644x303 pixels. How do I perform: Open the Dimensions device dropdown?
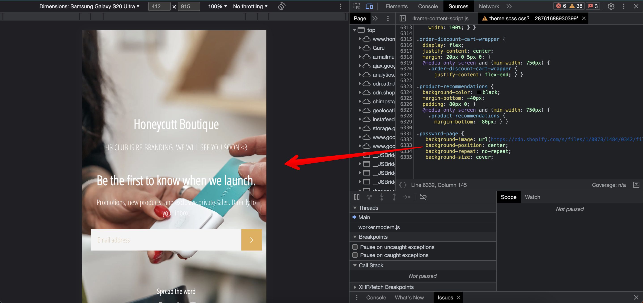pyautogui.click(x=89, y=6)
